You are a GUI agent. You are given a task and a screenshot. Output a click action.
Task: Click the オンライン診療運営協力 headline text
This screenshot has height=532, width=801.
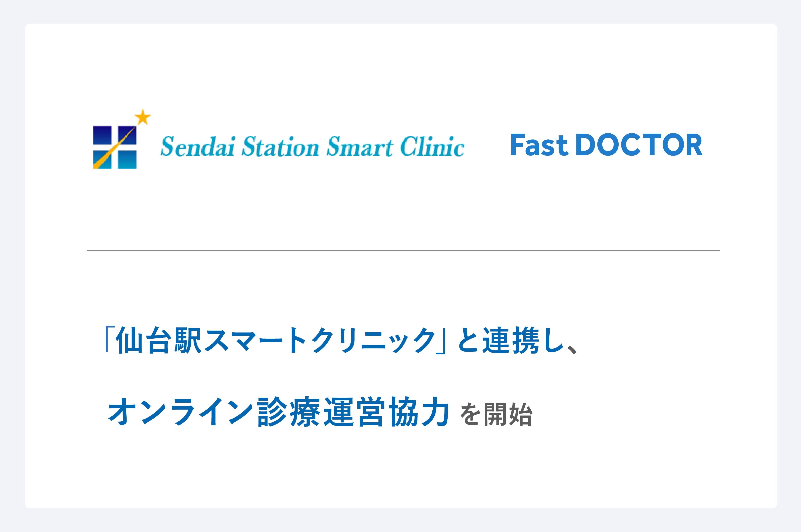point(278,411)
